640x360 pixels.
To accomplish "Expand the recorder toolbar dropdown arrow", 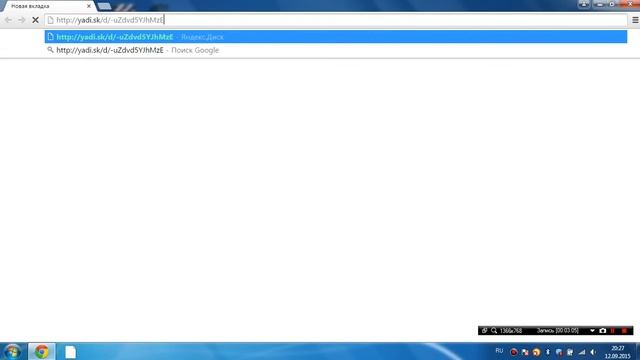I will tap(592, 331).
